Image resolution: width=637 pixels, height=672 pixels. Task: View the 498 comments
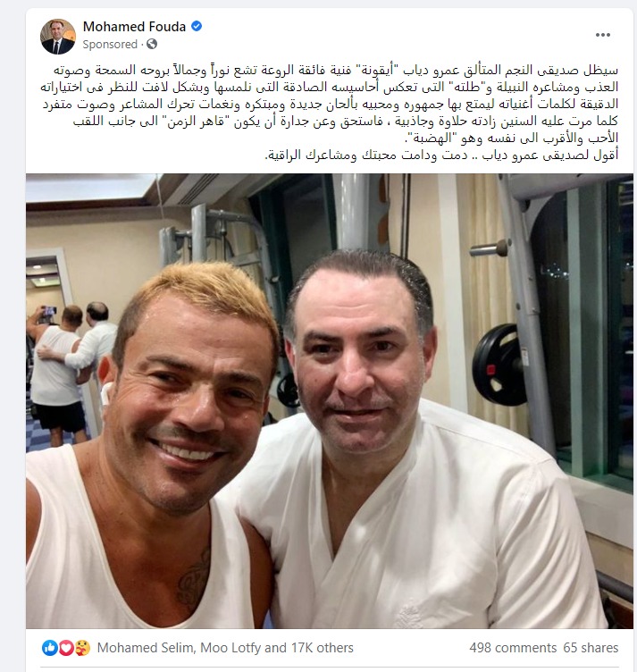pyautogui.click(x=513, y=648)
